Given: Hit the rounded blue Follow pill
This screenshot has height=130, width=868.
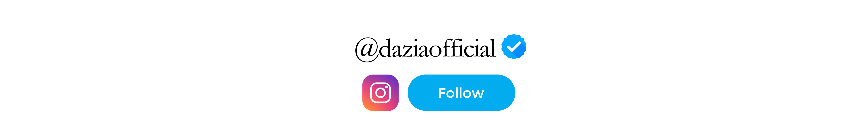Looking at the screenshot, I should pos(461,93).
